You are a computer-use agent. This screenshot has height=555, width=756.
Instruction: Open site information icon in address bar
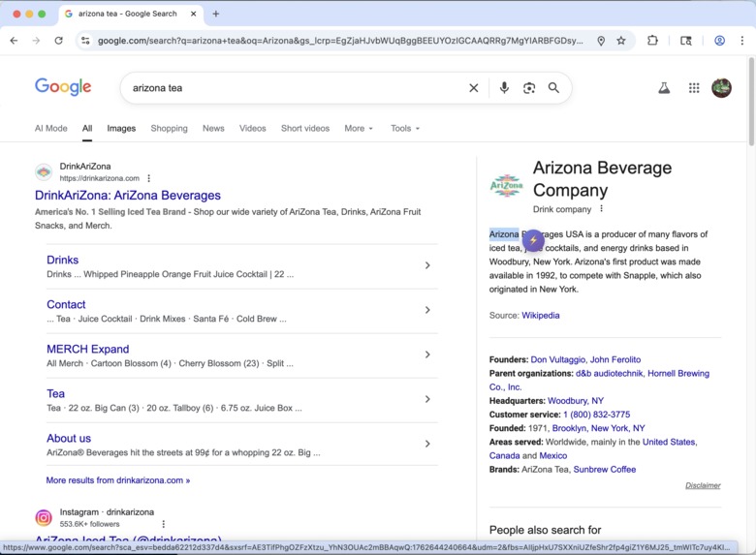[x=85, y=41]
